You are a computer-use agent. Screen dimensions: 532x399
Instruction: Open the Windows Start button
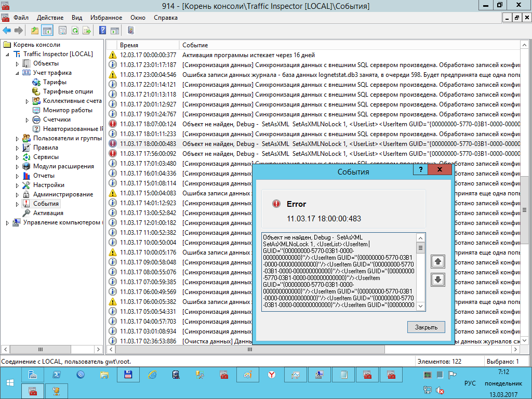10,383
